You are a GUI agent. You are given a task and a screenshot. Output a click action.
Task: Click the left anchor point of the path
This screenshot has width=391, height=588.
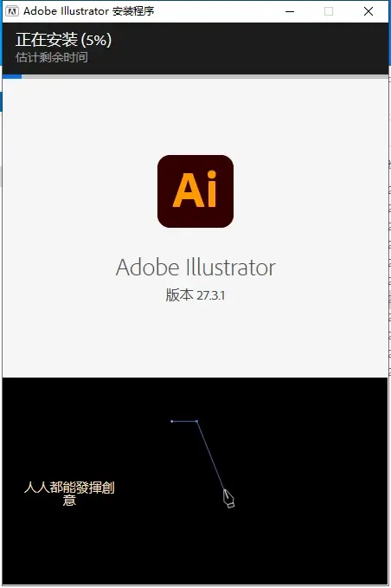(172, 422)
